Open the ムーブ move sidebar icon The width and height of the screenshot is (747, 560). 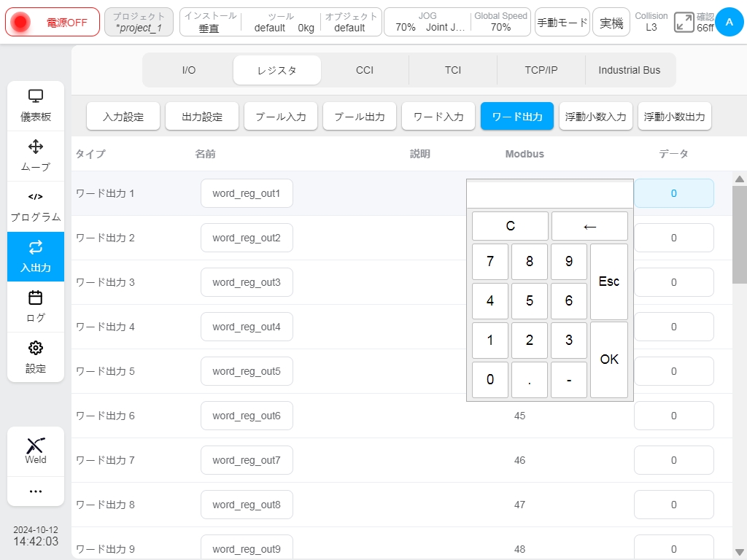click(36, 156)
